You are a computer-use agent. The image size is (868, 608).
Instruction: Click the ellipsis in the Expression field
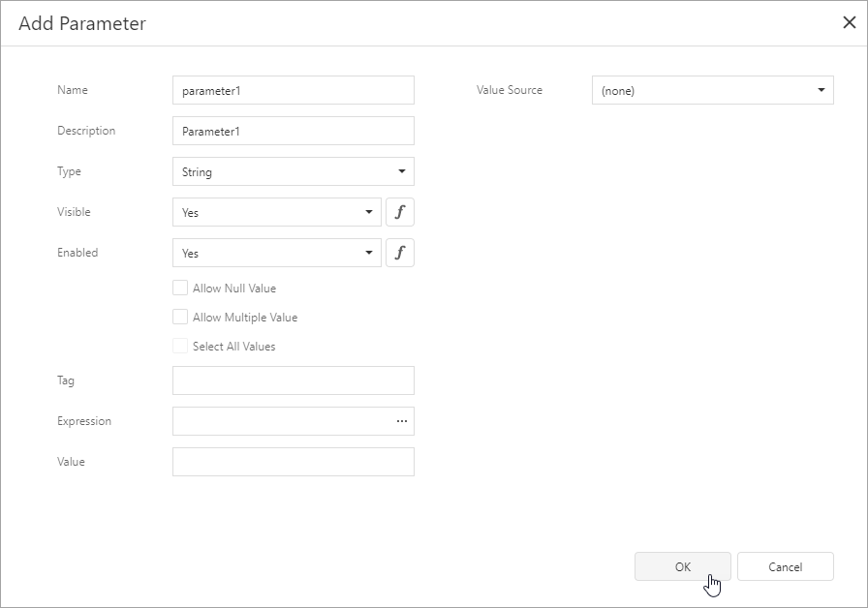point(403,421)
